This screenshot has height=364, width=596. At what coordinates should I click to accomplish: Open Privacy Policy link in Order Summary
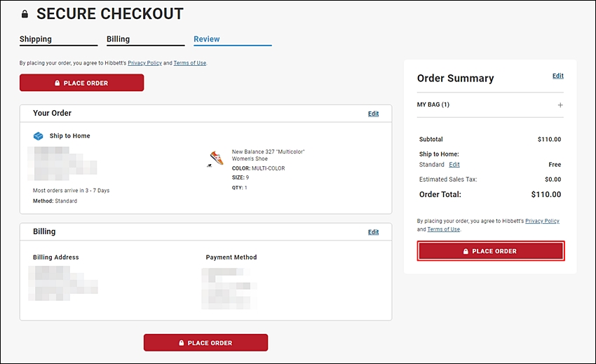tap(542, 221)
